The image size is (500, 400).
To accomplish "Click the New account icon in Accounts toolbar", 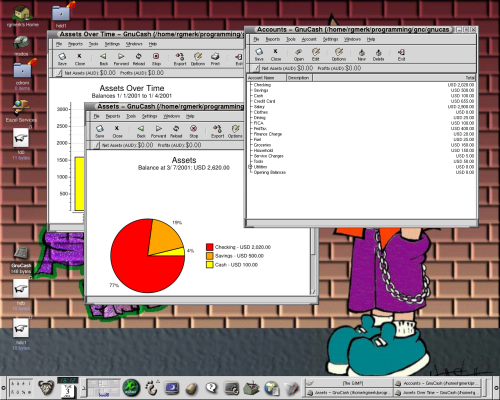I will pos(361,55).
